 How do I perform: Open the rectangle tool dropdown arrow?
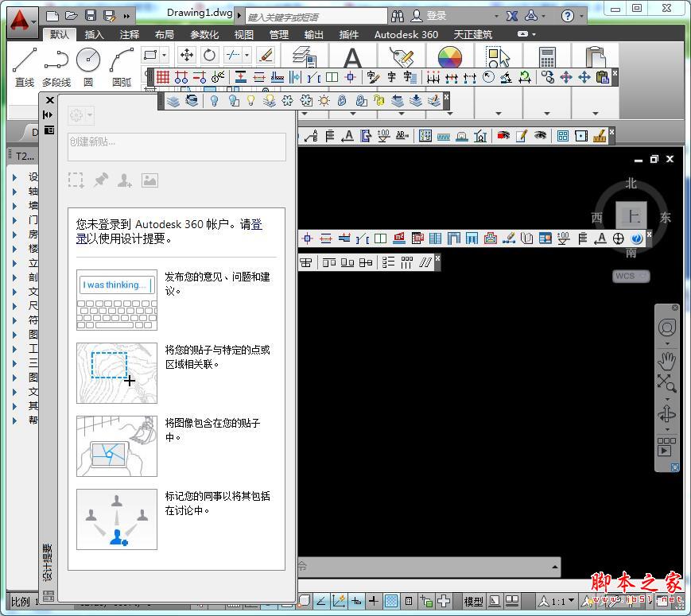point(164,55)
